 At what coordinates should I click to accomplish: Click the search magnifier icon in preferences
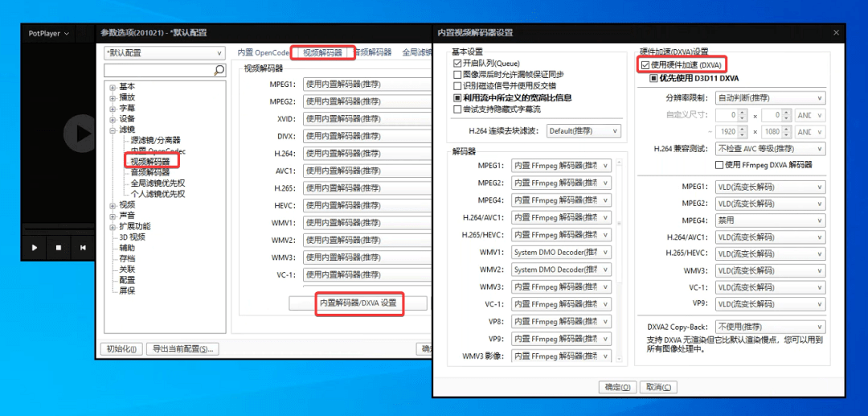coord(219,70)
